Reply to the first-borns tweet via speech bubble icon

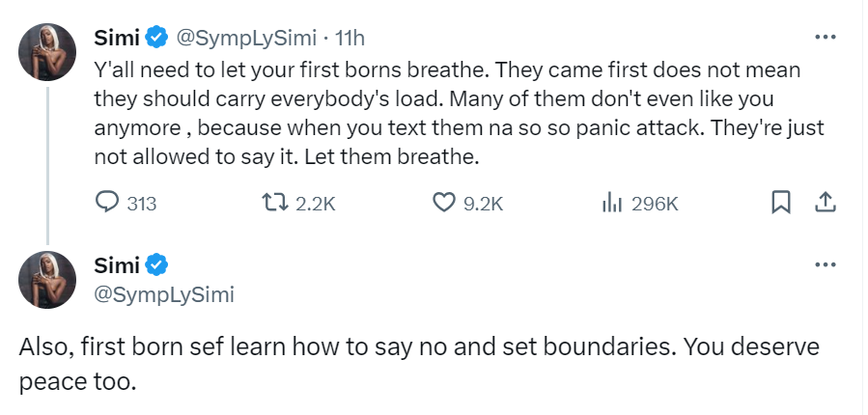click(x=107, y=203)
